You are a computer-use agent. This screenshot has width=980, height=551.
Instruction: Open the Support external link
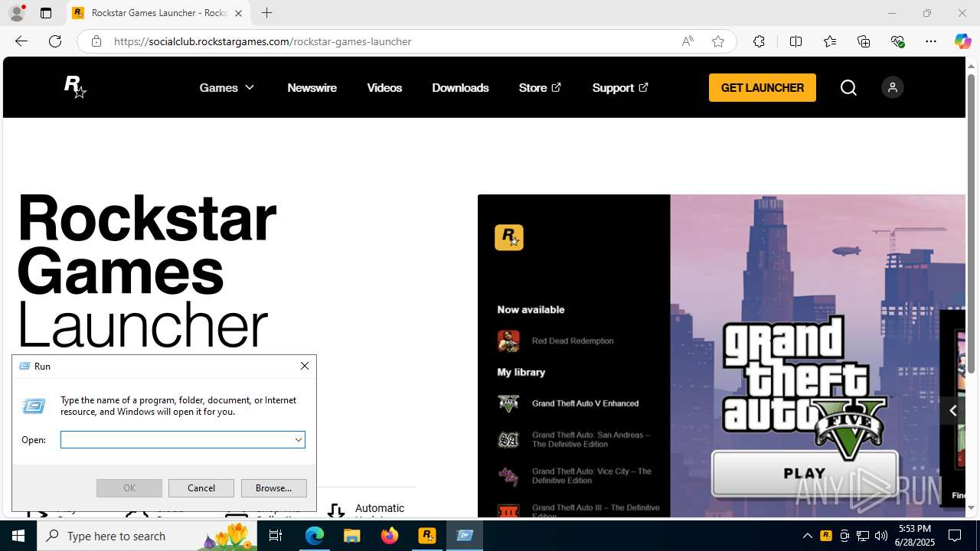620,88
